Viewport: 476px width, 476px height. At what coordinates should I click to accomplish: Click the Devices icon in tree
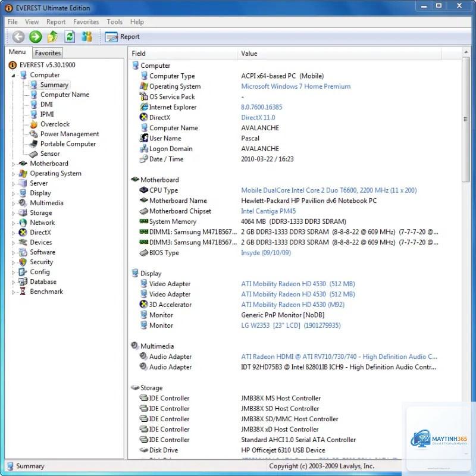[23, 242]
